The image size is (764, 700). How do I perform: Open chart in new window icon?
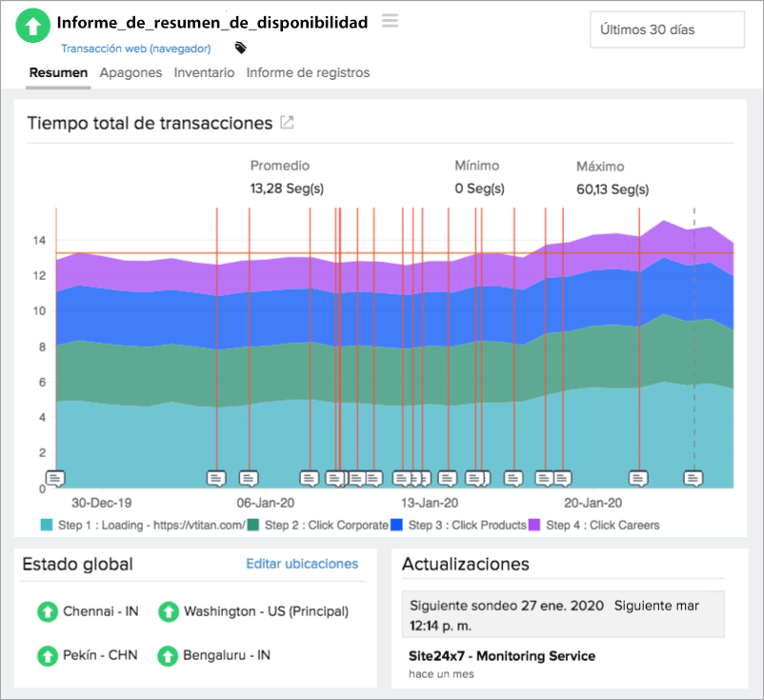pyautogui.click(x=287, y=122)
